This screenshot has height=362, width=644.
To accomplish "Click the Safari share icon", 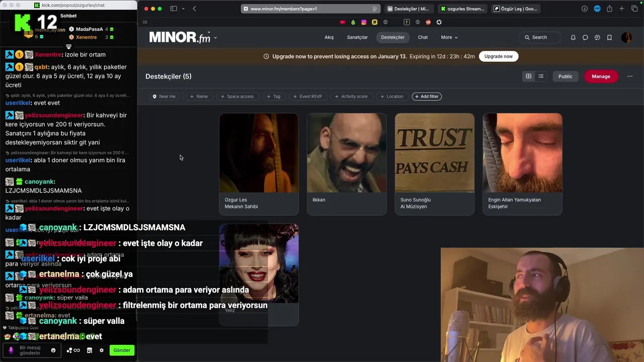I will [609, 9].
